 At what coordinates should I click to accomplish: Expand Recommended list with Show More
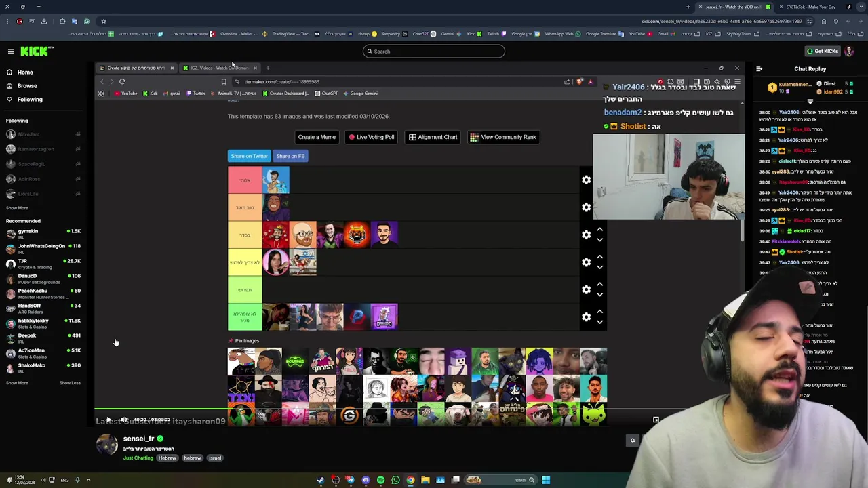[17, 383]
